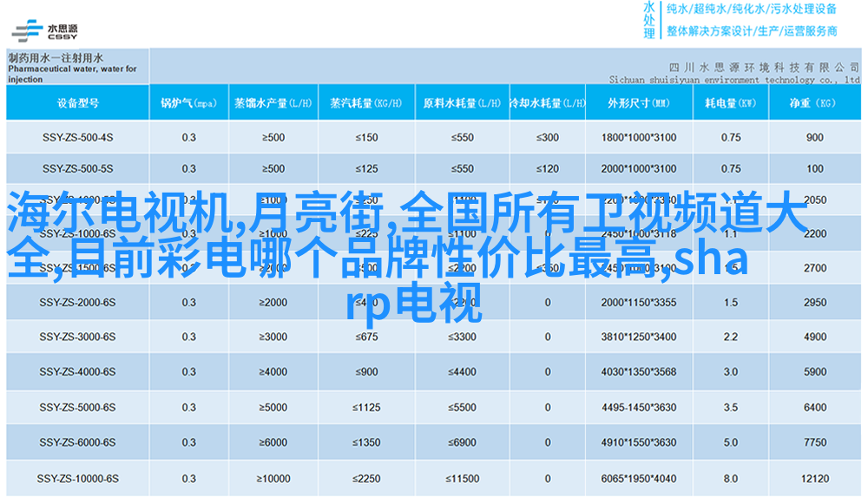Click the 4900 net weight cell
The height and width of the screenshot is (504, 868).
coord(815,337)
